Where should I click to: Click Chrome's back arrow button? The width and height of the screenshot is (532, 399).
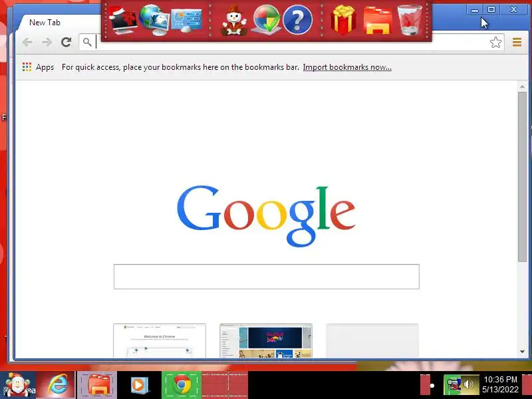(27, 43)
